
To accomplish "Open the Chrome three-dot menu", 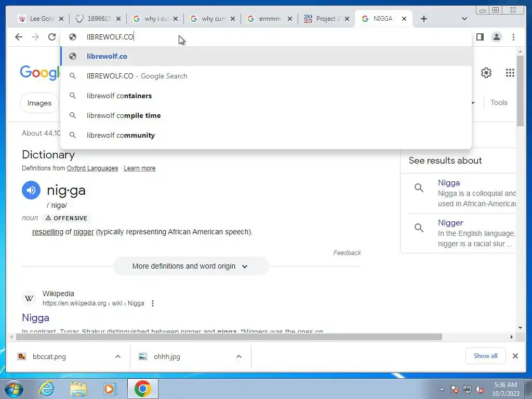I will pos(513,37).
